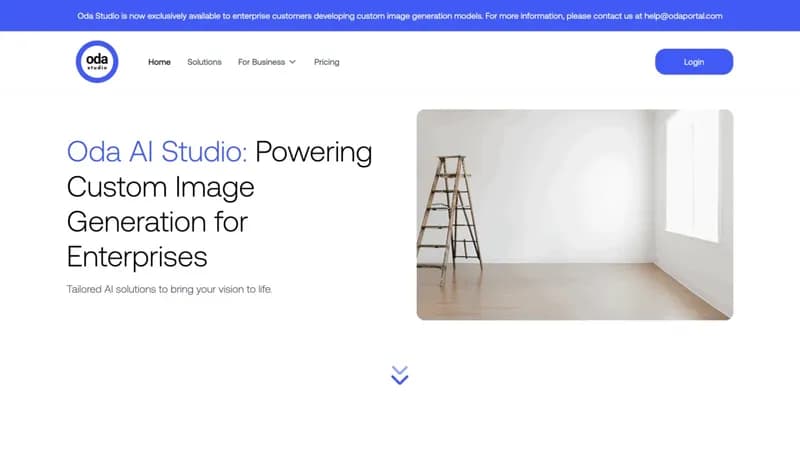Click the 'Tailored AI solutions' tagline text
Image resolution: width=800 pixels, height=450 pixels.
(x=169, y=289)
